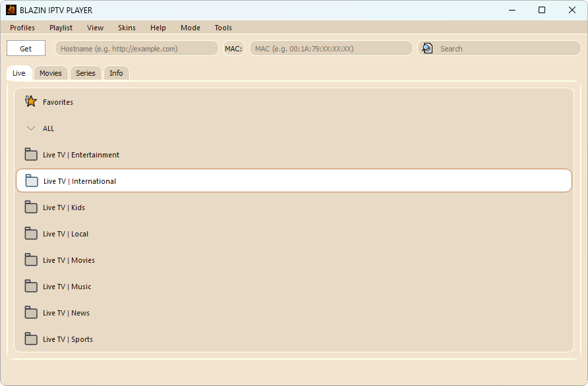588x386 pixels.
Task: Click the MAC: label
Action: coord(233,48)
